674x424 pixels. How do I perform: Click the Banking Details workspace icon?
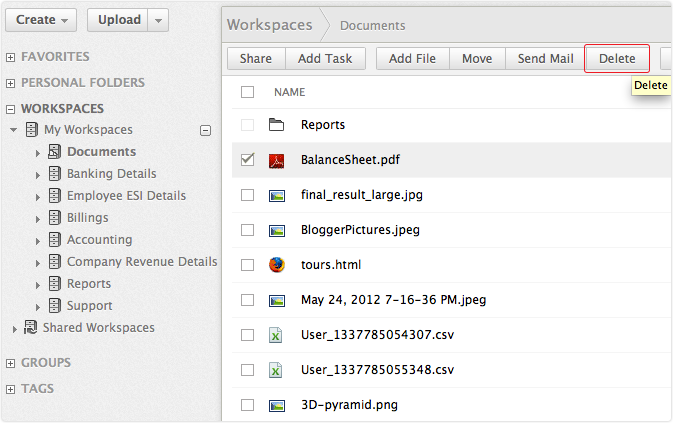54,173
